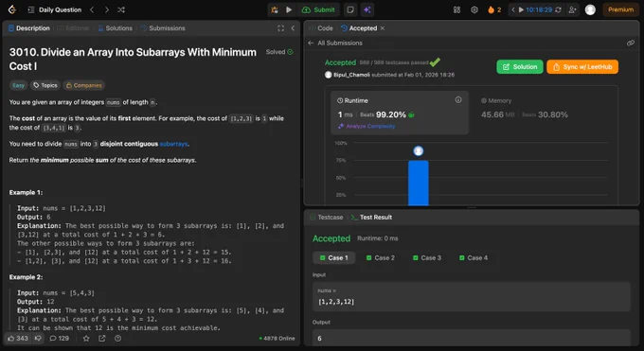644x351 pixels.
Task: Submit the solution
Action: (x=318, y=9)
